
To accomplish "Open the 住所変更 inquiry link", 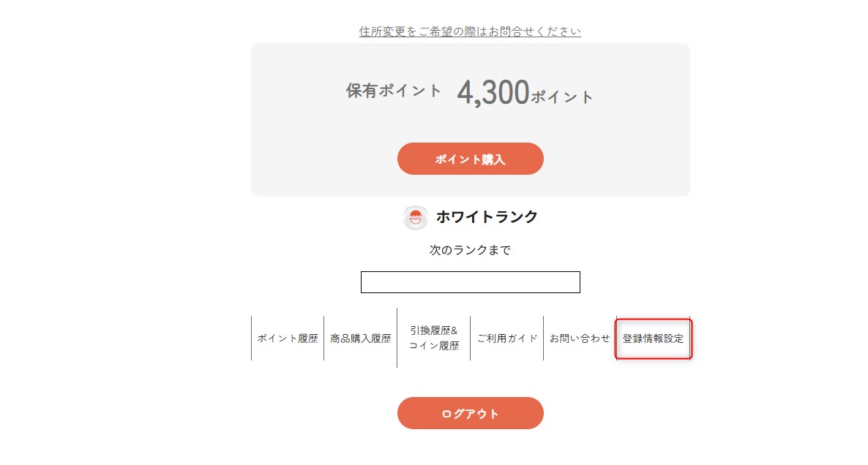I will (470, 31).
